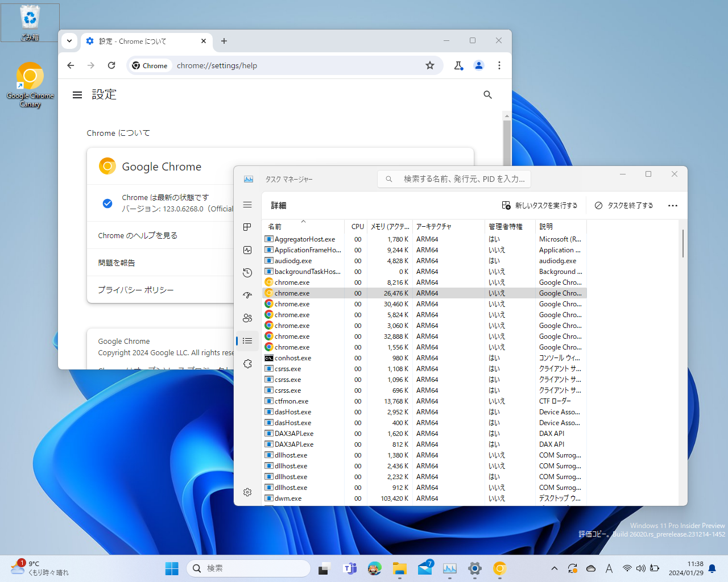This screenshot has width=728, height=582.
Task: Open Chrome のヘルプを見る link
Action: coord(137,235)
